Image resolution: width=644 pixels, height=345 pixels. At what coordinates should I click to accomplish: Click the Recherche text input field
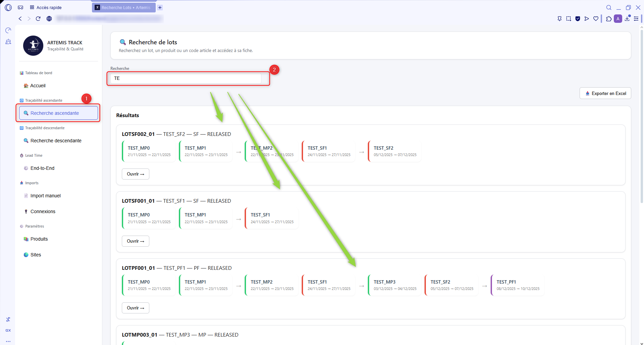[186, 78]
